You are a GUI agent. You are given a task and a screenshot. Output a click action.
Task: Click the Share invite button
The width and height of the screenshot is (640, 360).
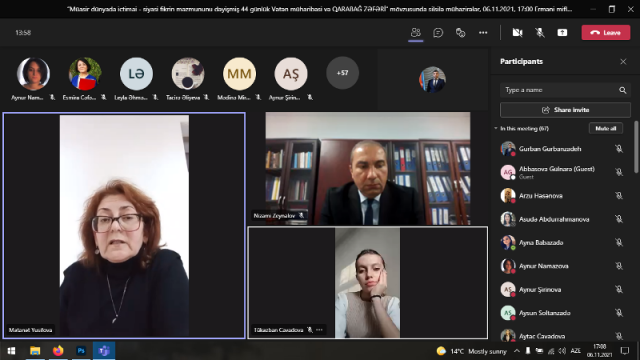point(565,110)
